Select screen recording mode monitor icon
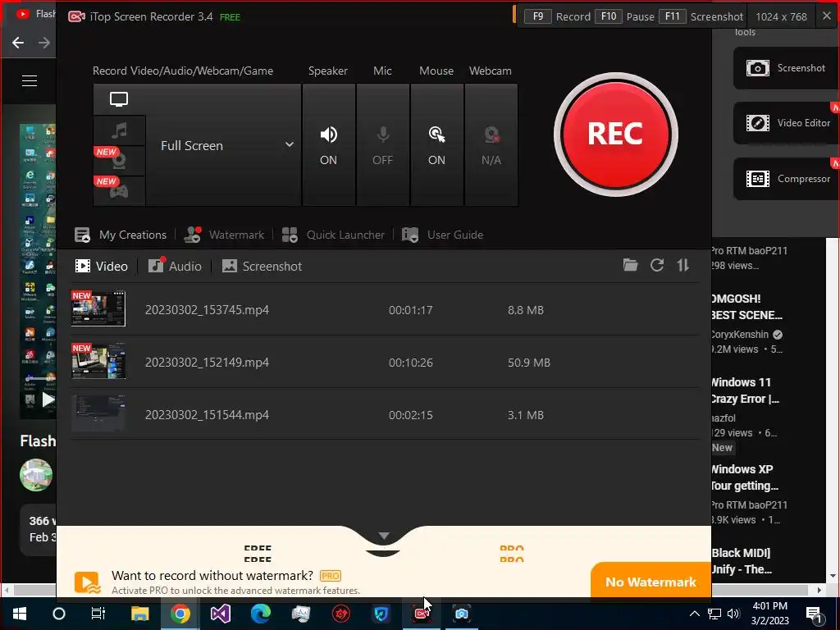This screenshot has height=630, width=840. pyautogui.click(x=119, y=99)
